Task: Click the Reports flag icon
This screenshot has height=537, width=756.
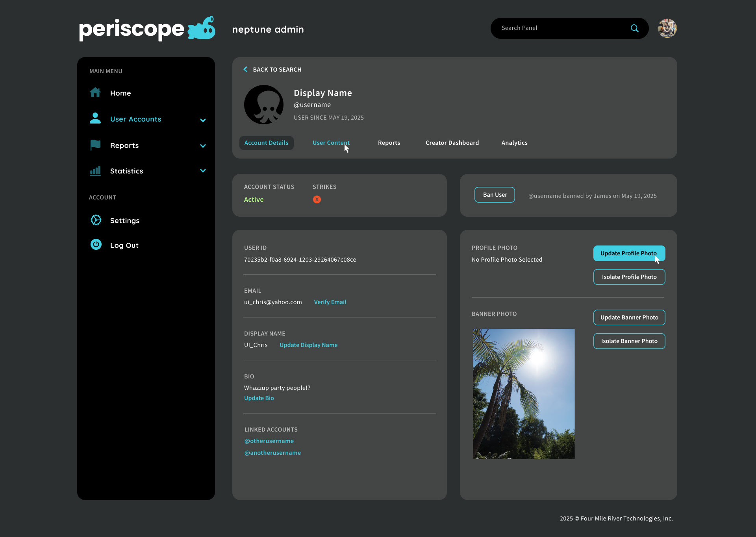Action: point(95,145)
